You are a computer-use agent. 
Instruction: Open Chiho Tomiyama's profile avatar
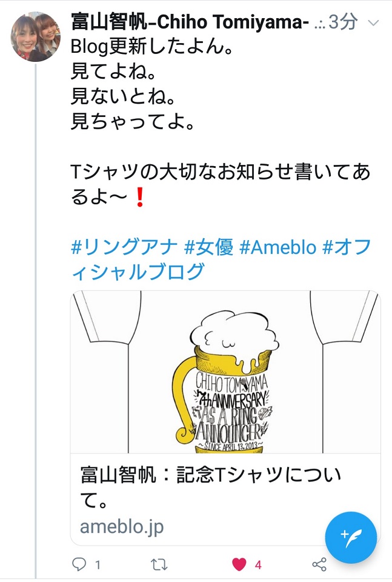(x=36, y=37)
